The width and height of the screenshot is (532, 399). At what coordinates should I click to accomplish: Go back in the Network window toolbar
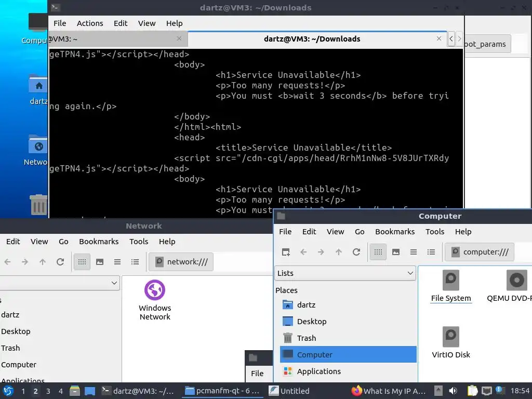[7, 262]
